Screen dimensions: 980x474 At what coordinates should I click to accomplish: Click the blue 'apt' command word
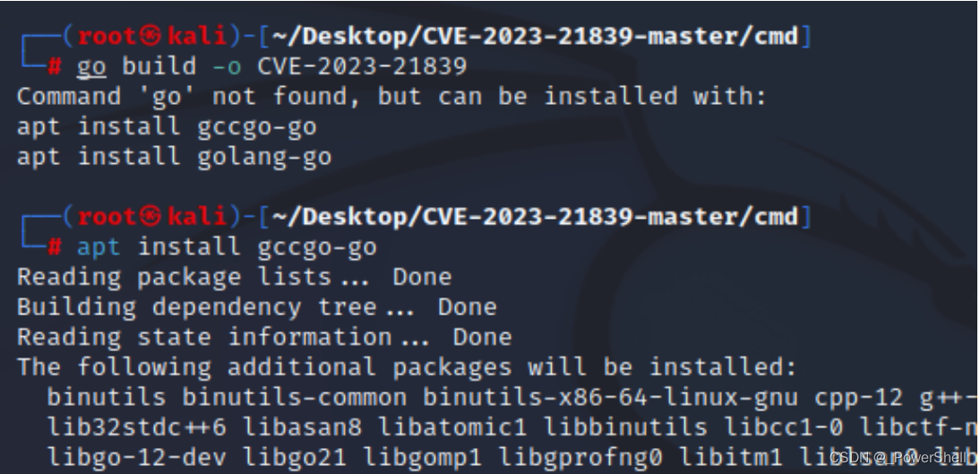99,247
